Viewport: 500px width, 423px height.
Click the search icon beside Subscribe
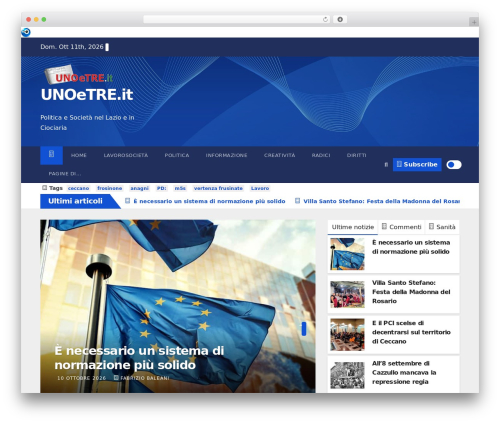coord(386,165)
